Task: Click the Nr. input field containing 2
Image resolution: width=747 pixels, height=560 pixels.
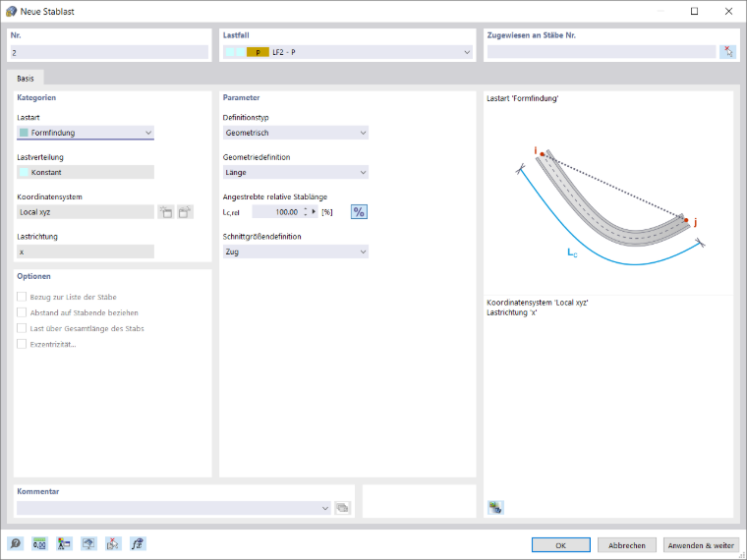Action: pyautogui.click(x=109, y=52)
